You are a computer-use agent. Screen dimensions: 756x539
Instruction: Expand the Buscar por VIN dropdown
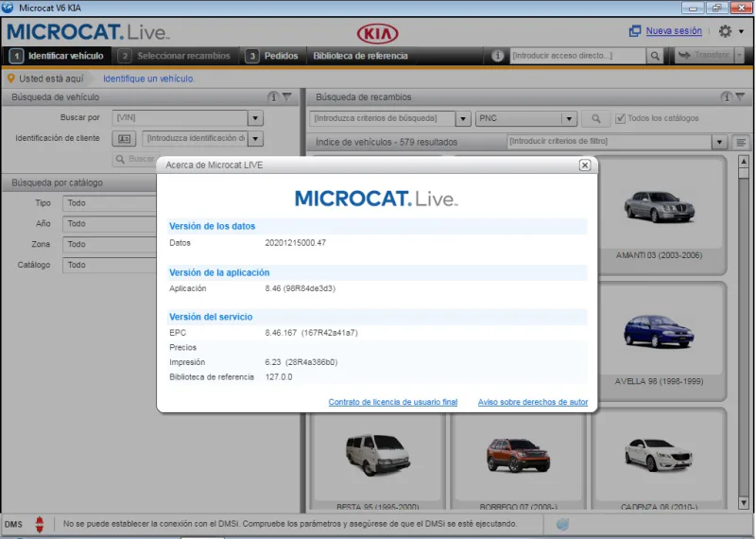tap(255, 118)
